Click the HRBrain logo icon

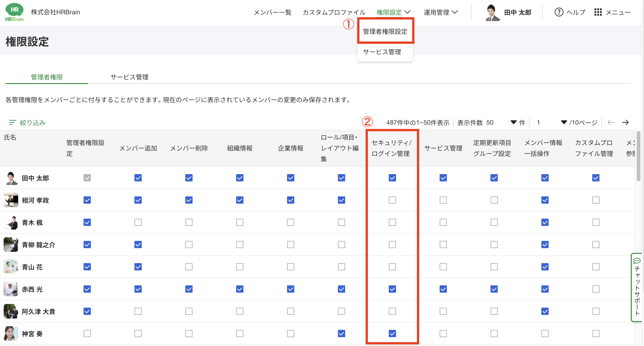pos(14,12)
